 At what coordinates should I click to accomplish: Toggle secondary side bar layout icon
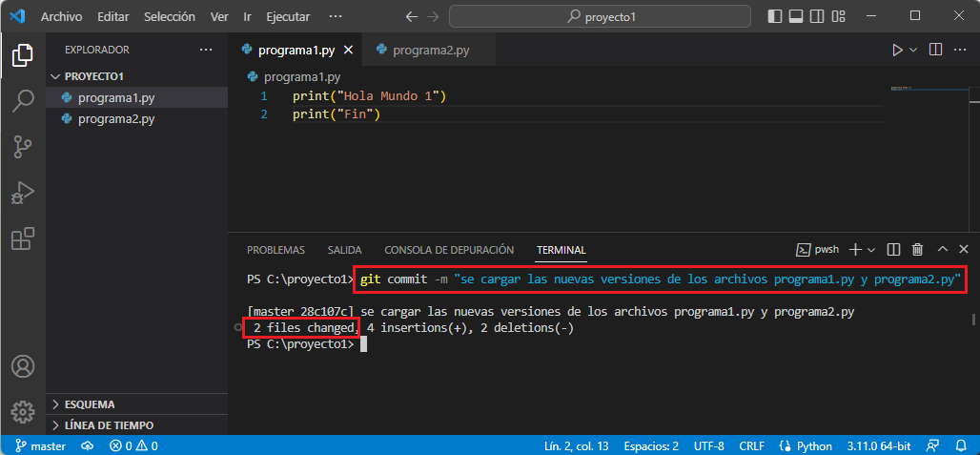pos(816,16)
